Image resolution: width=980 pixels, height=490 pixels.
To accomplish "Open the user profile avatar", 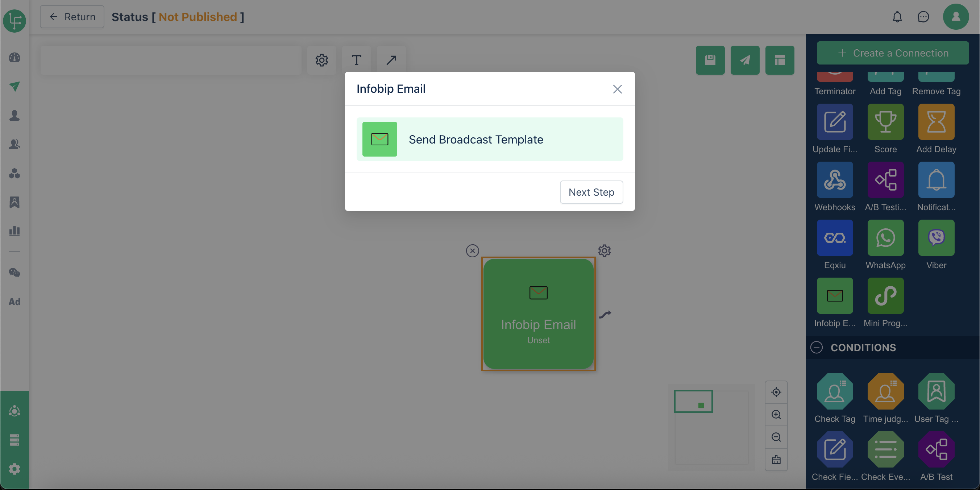I will click(x=955, y=17).
